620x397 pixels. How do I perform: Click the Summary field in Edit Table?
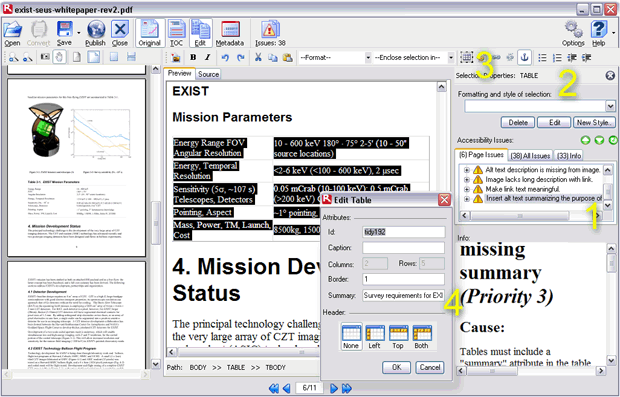coord(404,295)
